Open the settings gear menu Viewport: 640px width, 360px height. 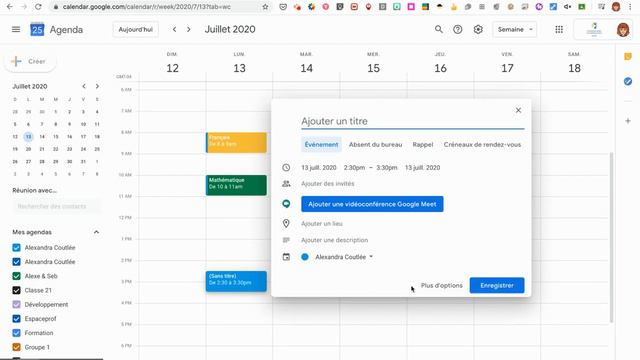[478, 29]
